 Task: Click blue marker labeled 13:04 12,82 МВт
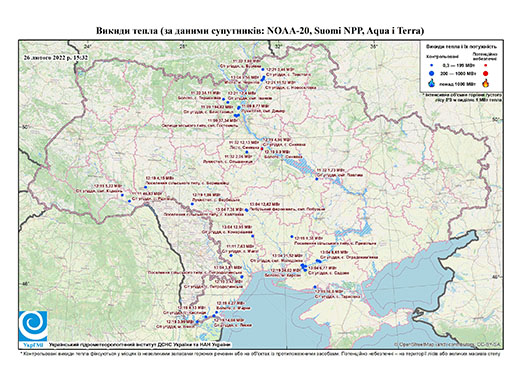246,210
